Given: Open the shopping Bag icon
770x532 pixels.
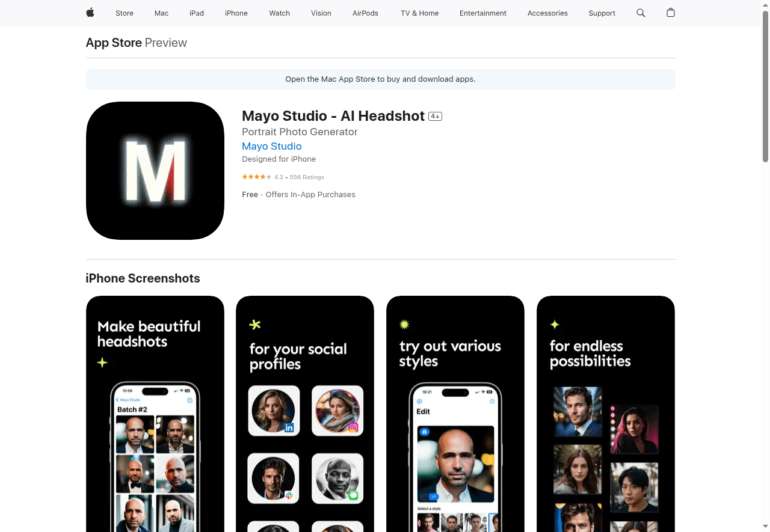Looking at the screenshot, I should click(670, 13).
